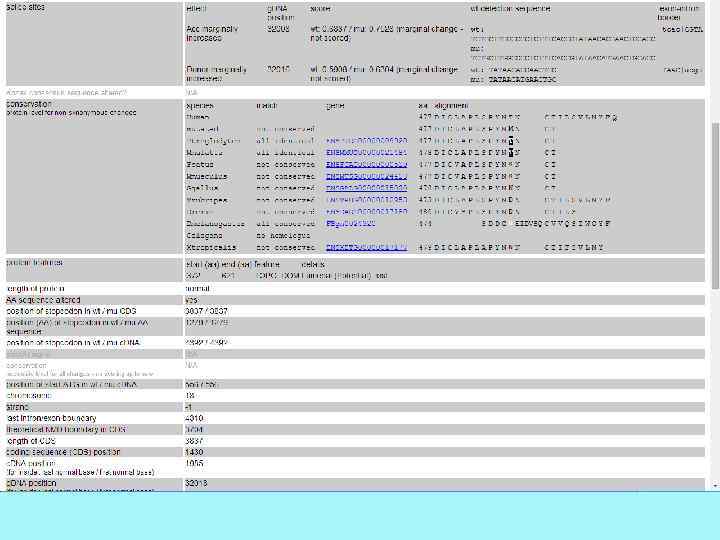Open the Drerio Ensembl gene link
This screenshot has height=540, width=720.
pos(366,212)
